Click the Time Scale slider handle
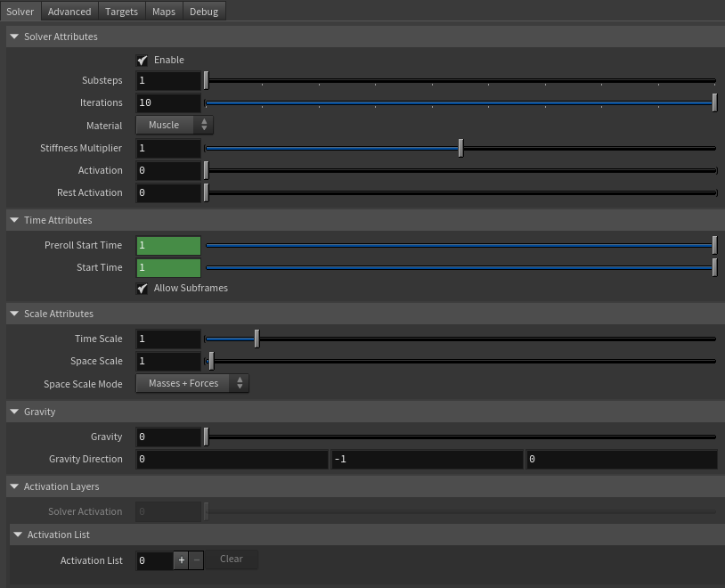The width and height of the screenshot is (725, 588). 257,339
